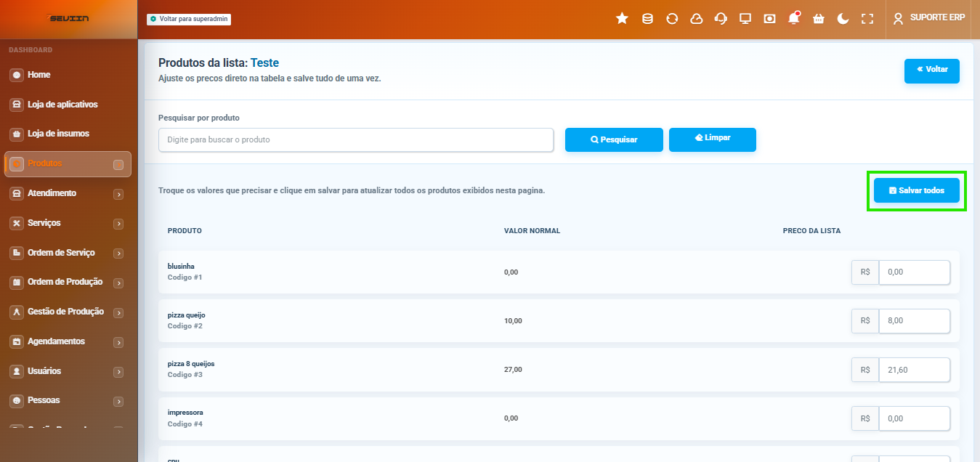Viewport: 980px width, 462px height.
Task: Expand the Serviços submenu
Action: point(118,224)
